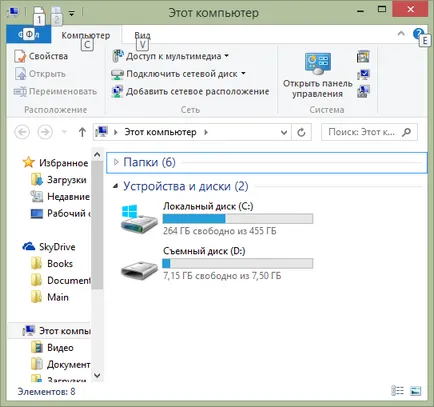Click the up one level arrow
Image resolution: width=434 pixels, height=407 pixels.
pos(82,132)
